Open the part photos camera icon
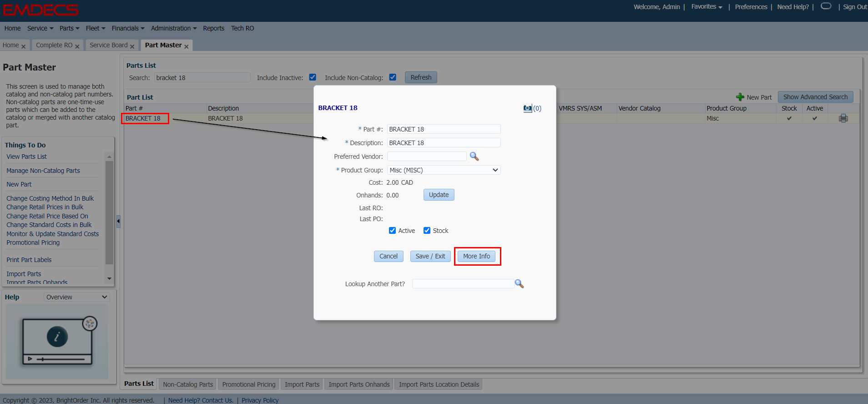Image resolution: width=868 pixels, height=404 pixels. coord(528,108)
